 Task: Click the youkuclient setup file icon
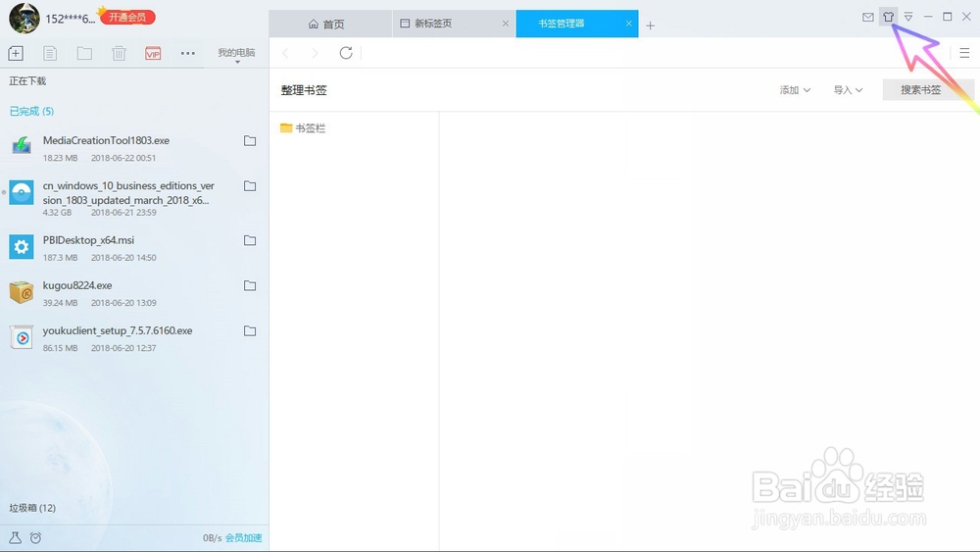(x=22, y=337)
